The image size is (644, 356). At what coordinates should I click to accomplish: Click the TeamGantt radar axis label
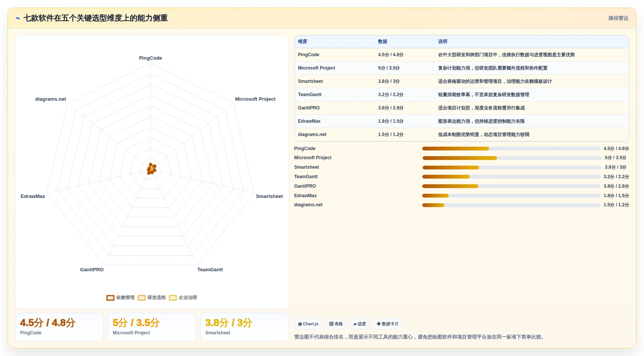[210, 270]
